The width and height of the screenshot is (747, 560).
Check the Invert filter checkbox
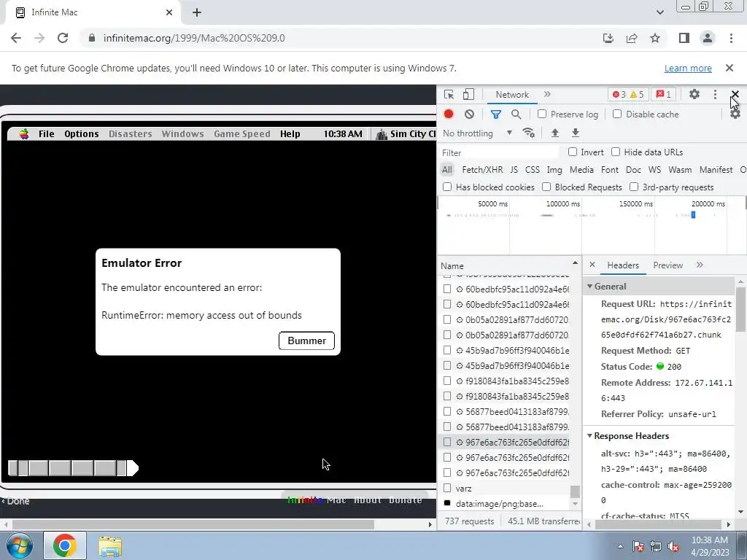click(573, 152)
